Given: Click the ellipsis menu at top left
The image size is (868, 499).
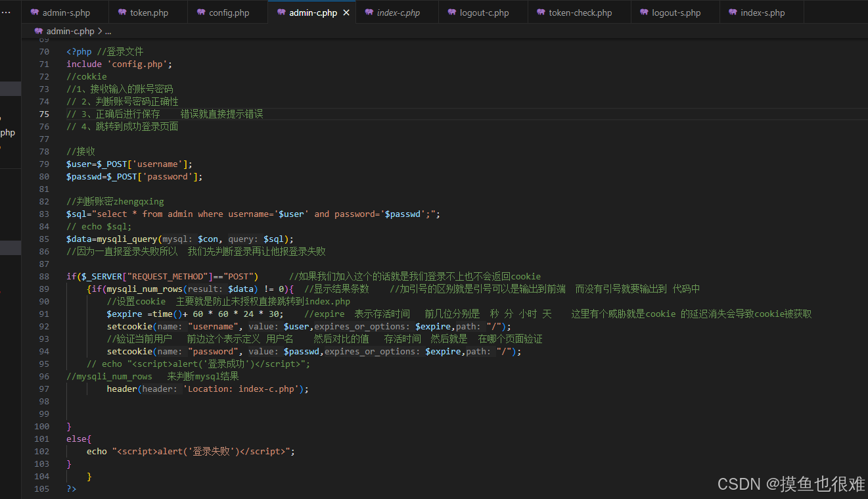Looking at the screenshot, I should tap(6, 12).
